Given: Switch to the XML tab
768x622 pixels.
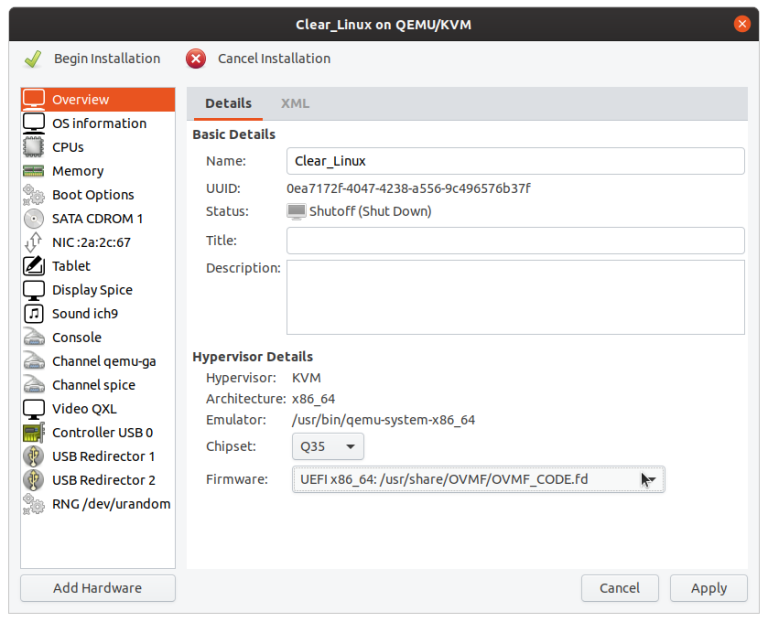Looking at the screenshot, I should point(295,103).
